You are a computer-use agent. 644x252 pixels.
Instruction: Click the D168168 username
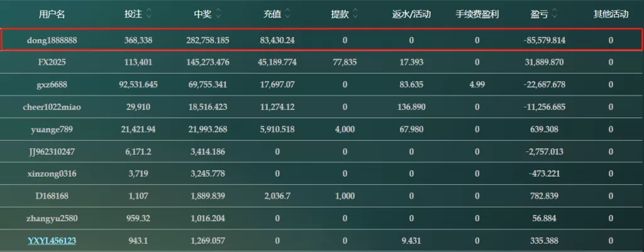coord(52,196)
